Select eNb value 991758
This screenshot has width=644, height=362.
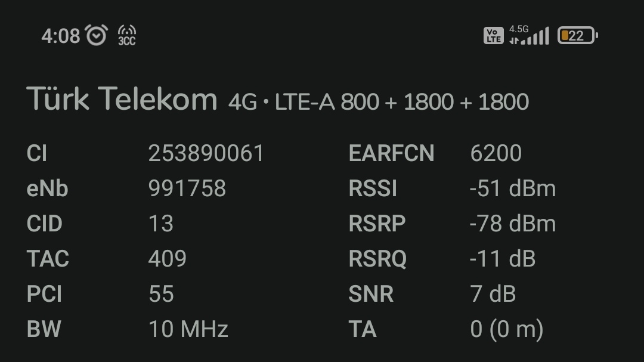[x=187, y=188]
